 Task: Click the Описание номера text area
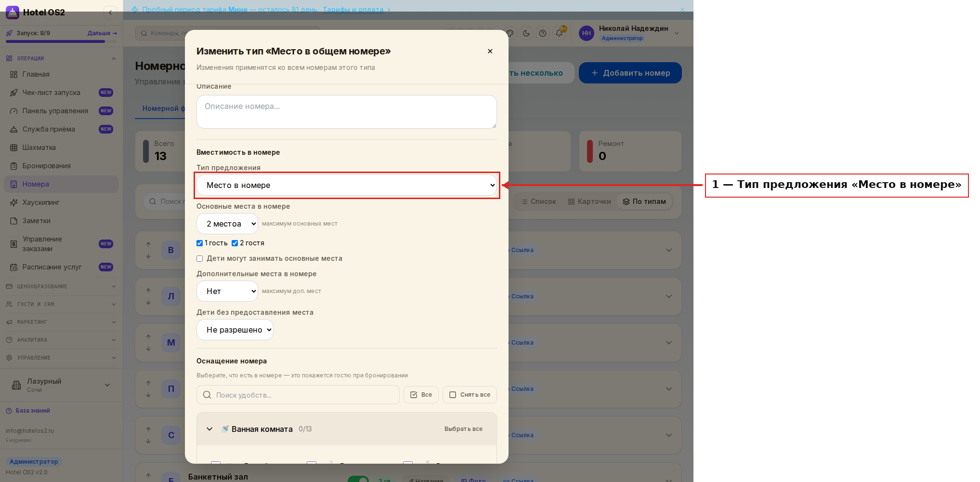pos(346,112)
